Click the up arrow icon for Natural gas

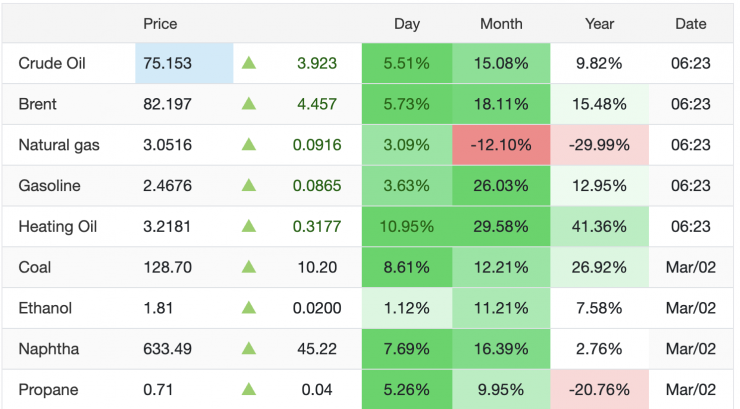point(249,145)
